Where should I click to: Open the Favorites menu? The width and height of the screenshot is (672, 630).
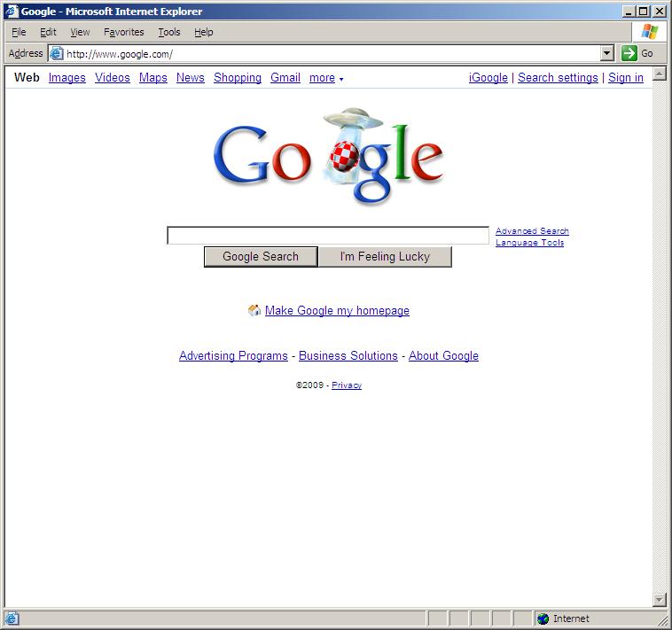click(x=124, y=32)
